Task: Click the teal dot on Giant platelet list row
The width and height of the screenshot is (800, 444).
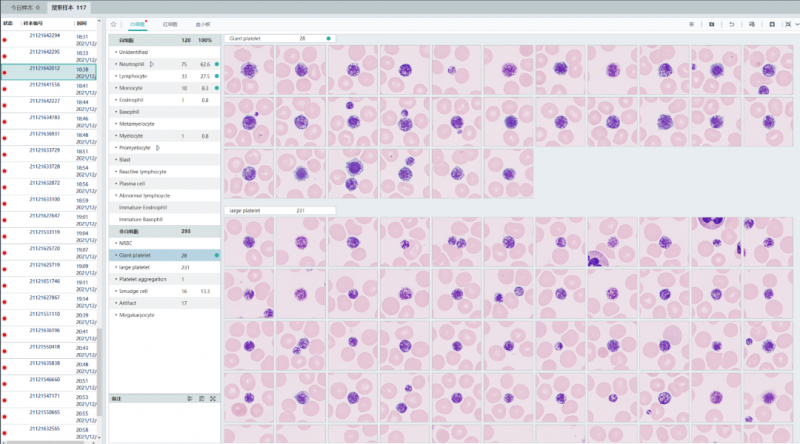Action: (x=217, y=255)
